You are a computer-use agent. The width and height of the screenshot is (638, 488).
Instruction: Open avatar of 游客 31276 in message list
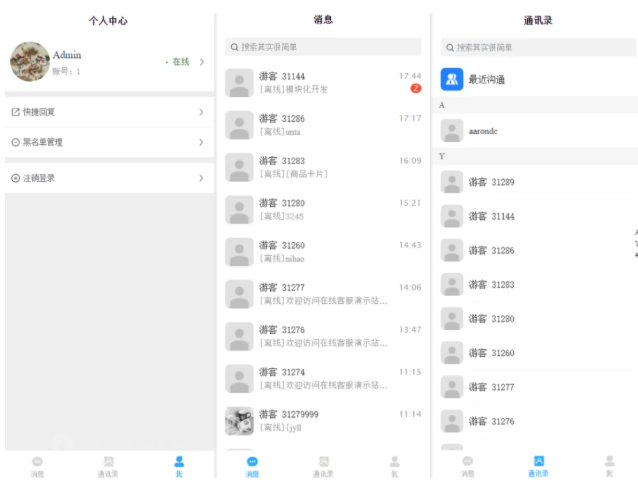pyautogui.click(x=239, y=337)
